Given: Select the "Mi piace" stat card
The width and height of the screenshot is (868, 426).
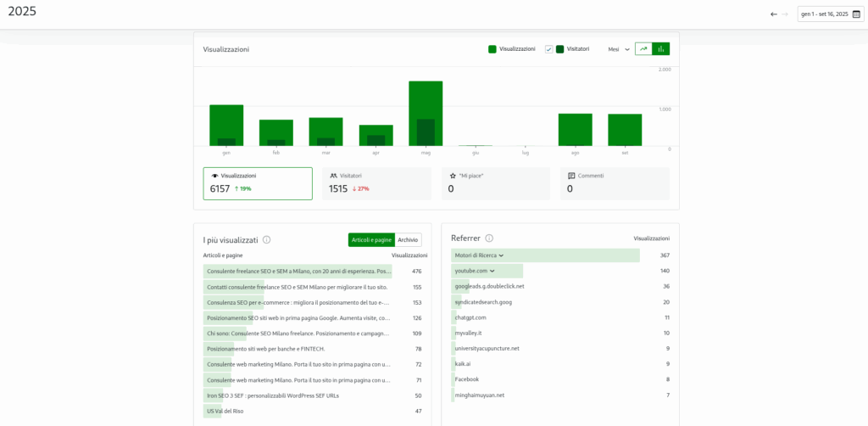Looking at the screenshot, I should coord(496,183).
